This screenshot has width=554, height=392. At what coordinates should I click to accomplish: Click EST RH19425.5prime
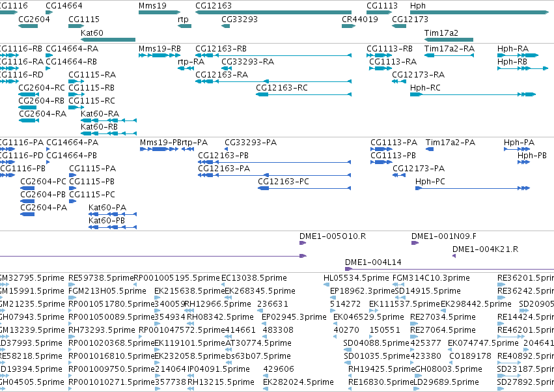381,369
